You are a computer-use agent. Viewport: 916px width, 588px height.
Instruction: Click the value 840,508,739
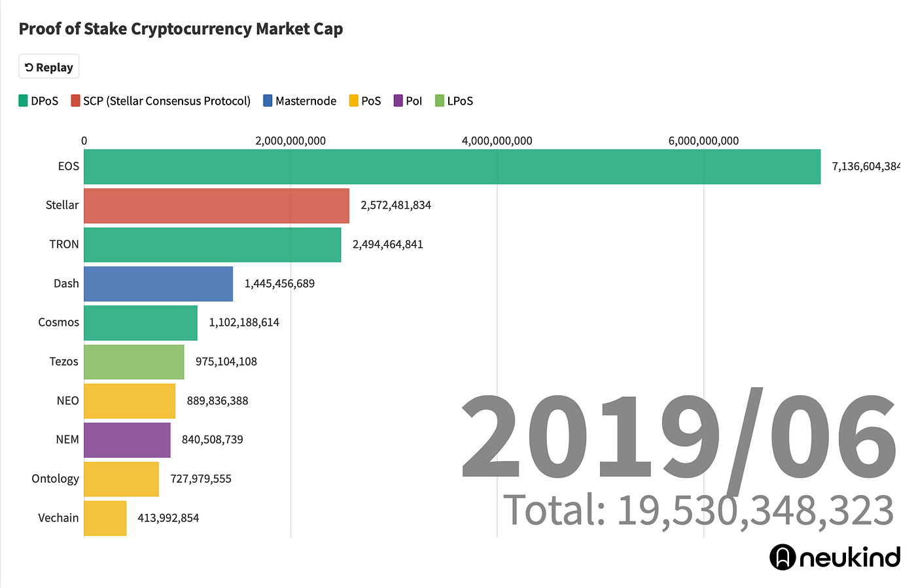[213, 440]
